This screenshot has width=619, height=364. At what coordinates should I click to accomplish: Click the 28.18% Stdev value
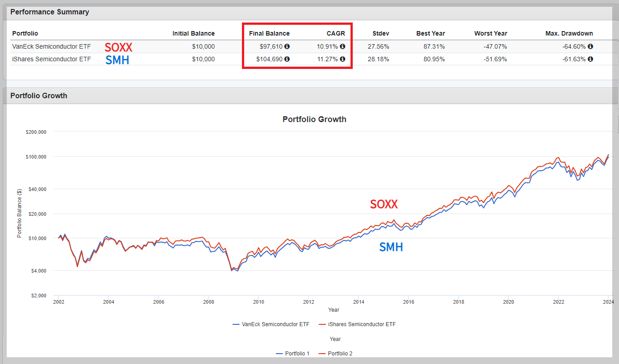(379, 59)
